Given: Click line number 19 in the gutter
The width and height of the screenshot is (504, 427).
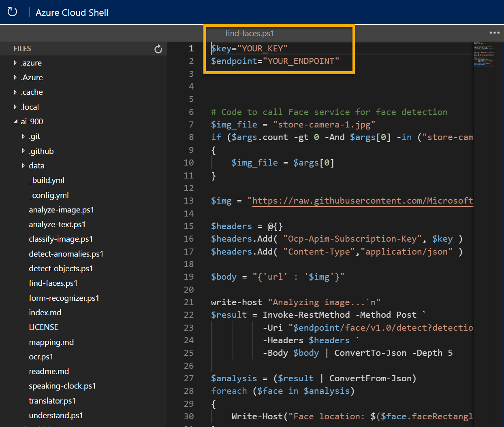Looking at the screenshot, I should [189, 277].
